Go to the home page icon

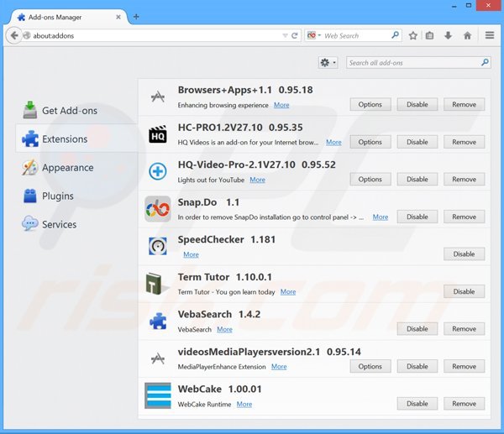tap(467, 35)
